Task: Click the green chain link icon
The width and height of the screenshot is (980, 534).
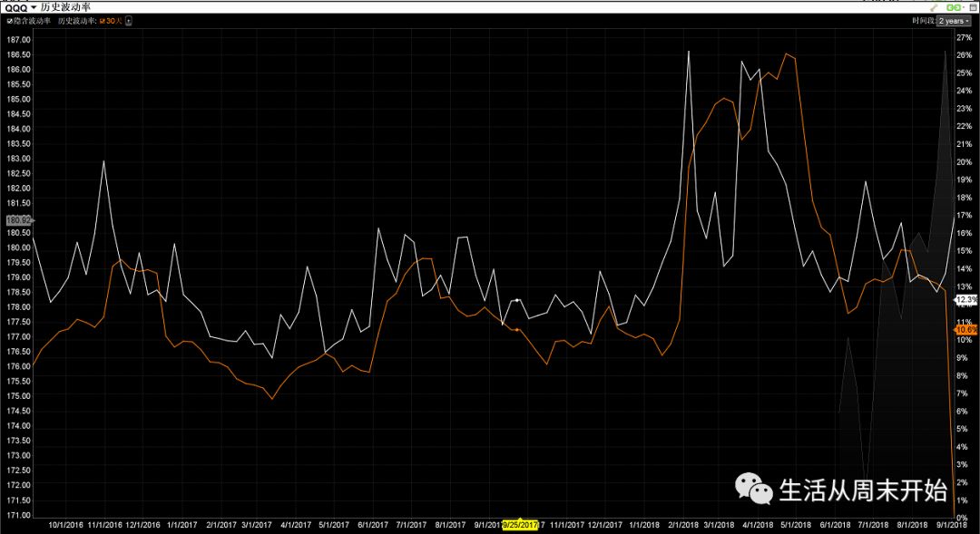Action: [953, 7]
